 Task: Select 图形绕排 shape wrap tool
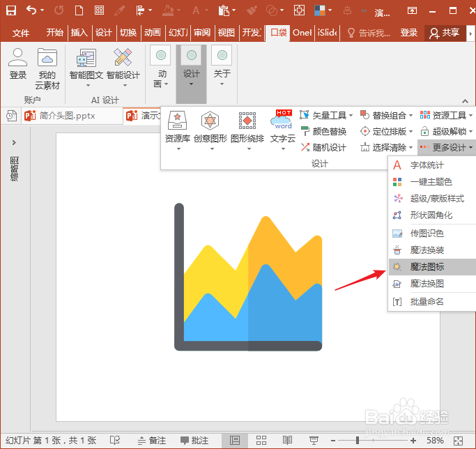click(x=247, y=130)
